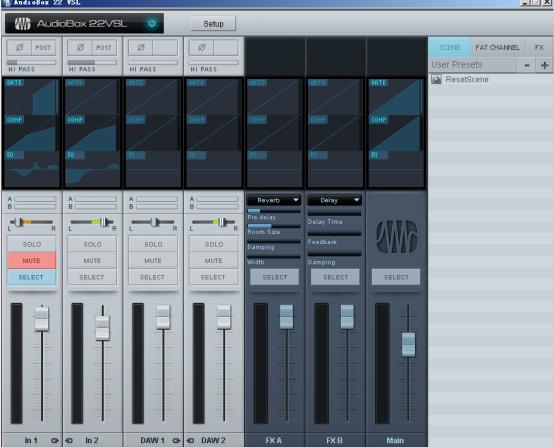Click the User Presets header

click(472, 65)
